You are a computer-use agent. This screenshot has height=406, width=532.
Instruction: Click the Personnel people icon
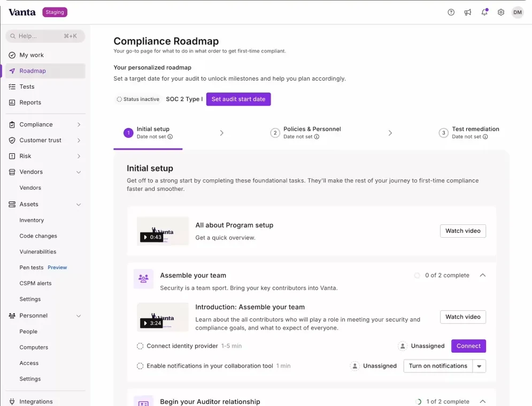click(12, 316)
